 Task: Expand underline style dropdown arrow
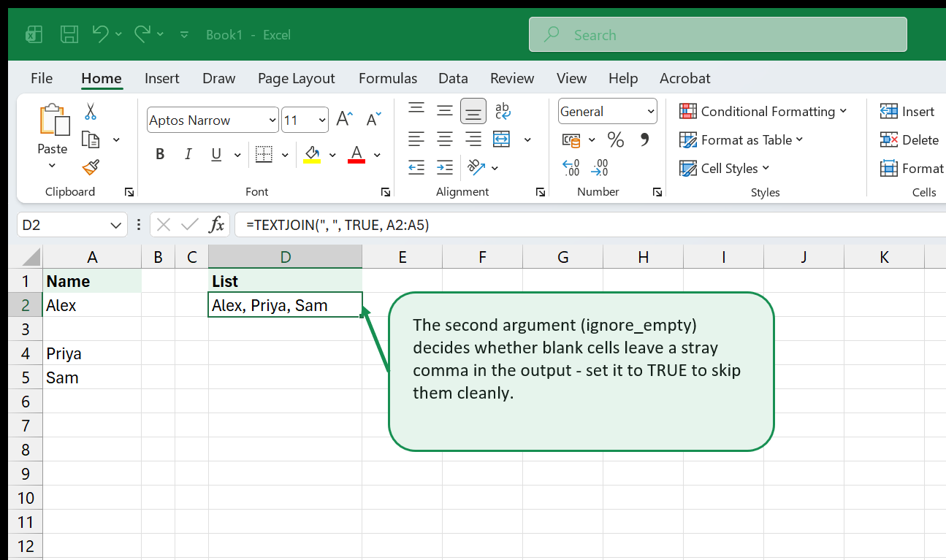(x=237, y=155)
